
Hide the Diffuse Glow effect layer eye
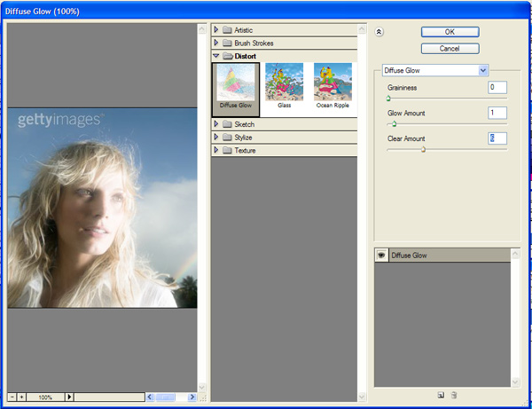coord(381,256)
